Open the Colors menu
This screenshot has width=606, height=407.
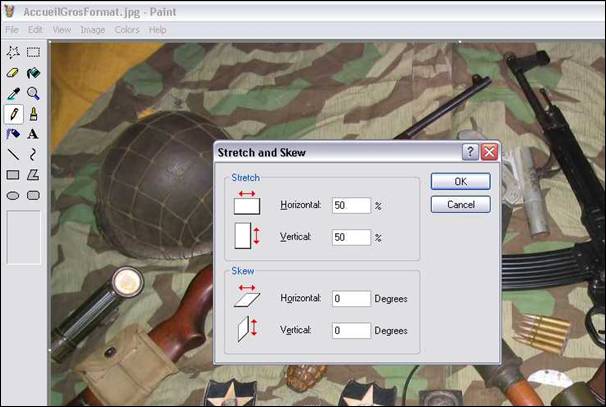pos(127,30)
